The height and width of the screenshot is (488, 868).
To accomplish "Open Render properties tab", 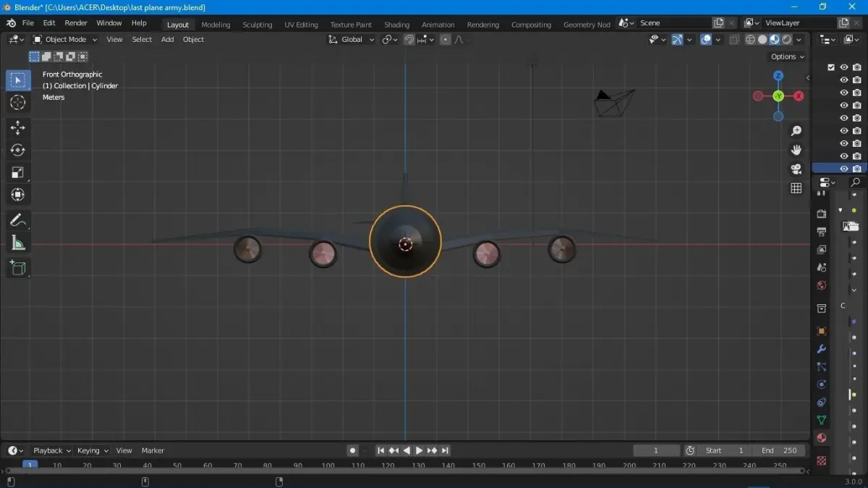I will tap(822, 214).
